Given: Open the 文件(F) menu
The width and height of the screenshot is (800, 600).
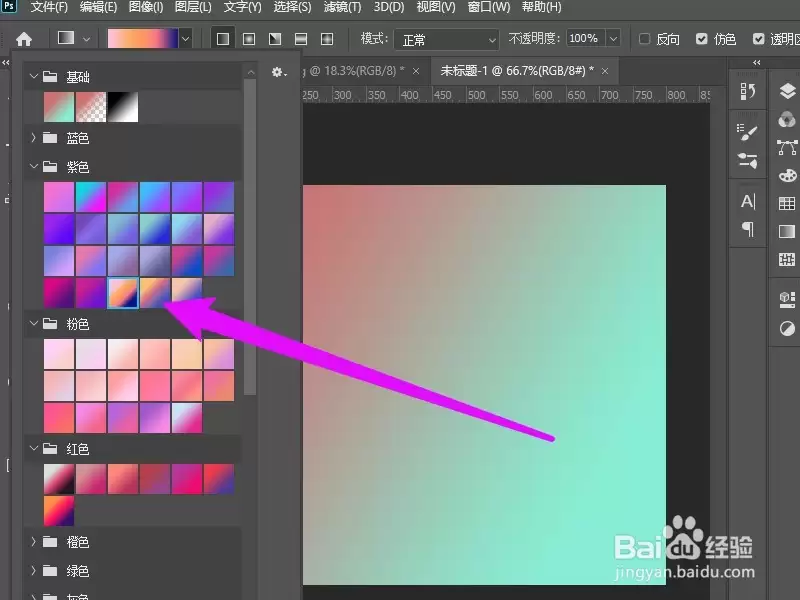Looking at the screenshot, I should (49, 7).
